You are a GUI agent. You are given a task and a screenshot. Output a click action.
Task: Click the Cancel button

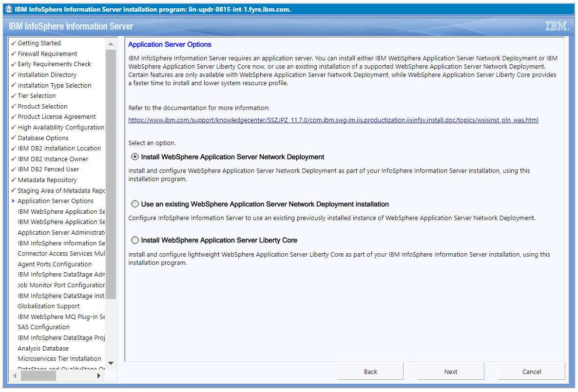pos(531,371)
